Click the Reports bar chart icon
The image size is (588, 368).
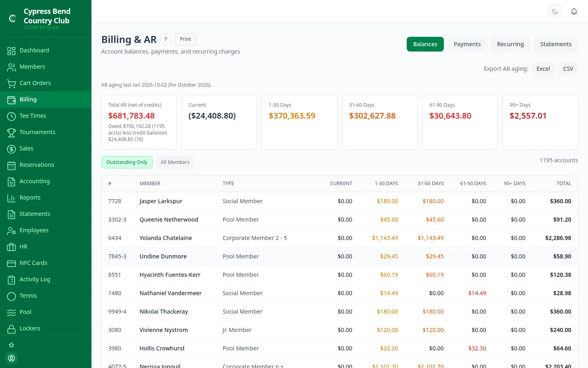click(11, 198)
